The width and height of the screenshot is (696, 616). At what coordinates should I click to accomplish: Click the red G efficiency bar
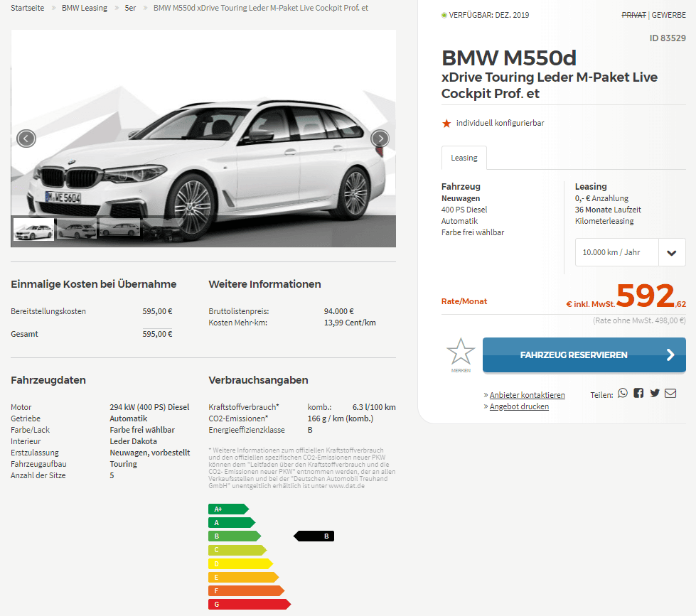click(250, 604)
